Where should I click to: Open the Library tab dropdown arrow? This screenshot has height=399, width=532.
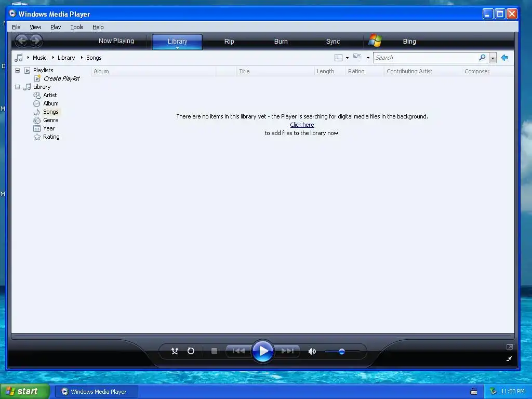click(177, 48)
